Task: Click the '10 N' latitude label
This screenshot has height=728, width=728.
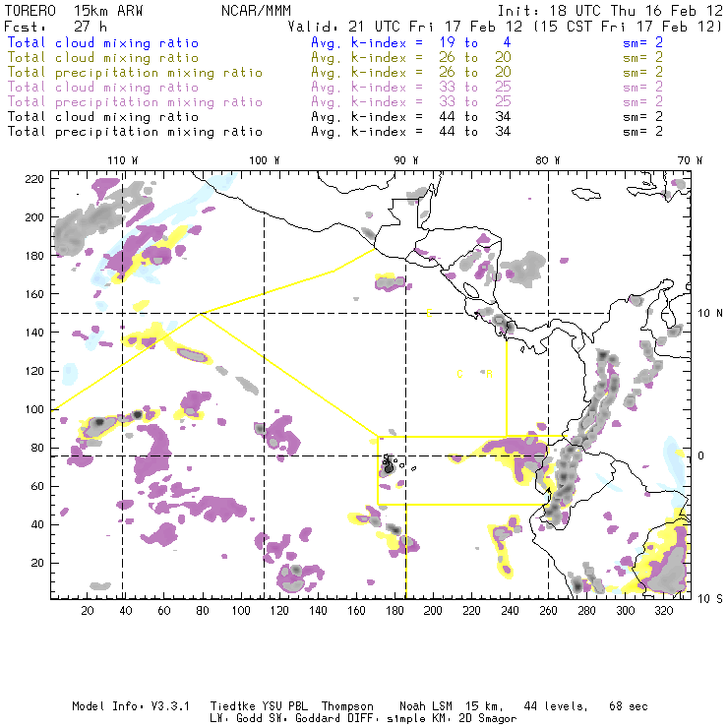Action: [710, 313]
